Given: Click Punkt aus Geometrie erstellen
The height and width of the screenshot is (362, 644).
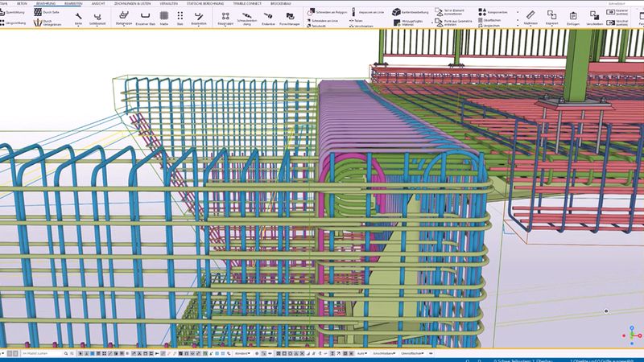Looking at the screenshot, I should (x=454, y=23).
